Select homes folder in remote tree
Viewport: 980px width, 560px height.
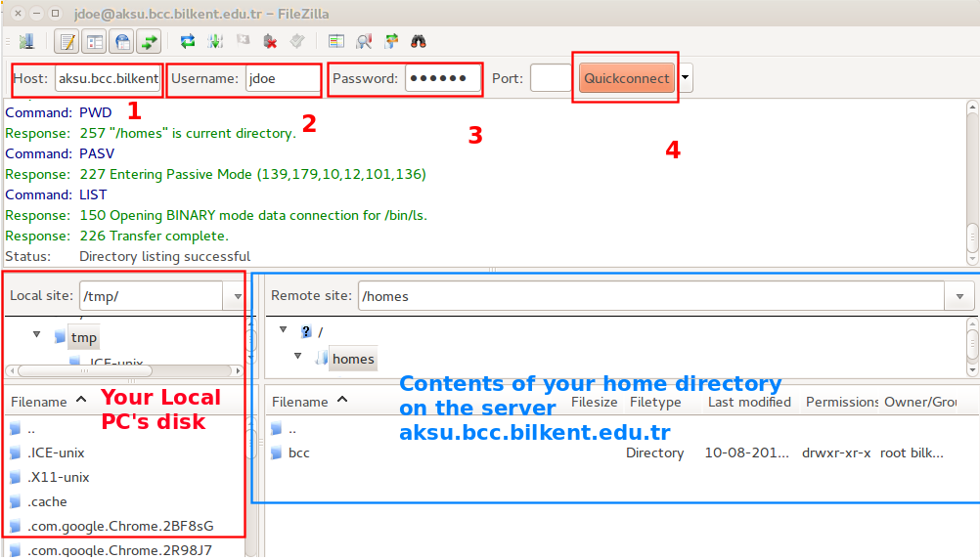(x=353, y=359)
